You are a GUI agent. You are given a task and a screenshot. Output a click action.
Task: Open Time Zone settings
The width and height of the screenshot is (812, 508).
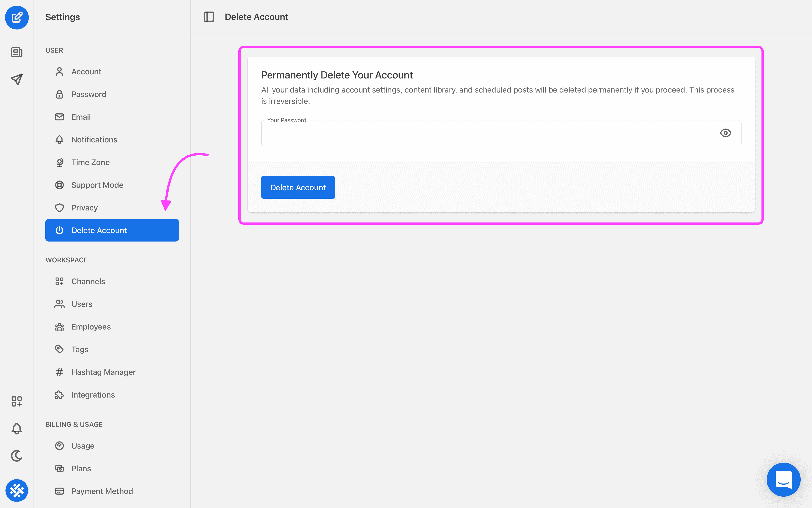[x=112, y=162]
